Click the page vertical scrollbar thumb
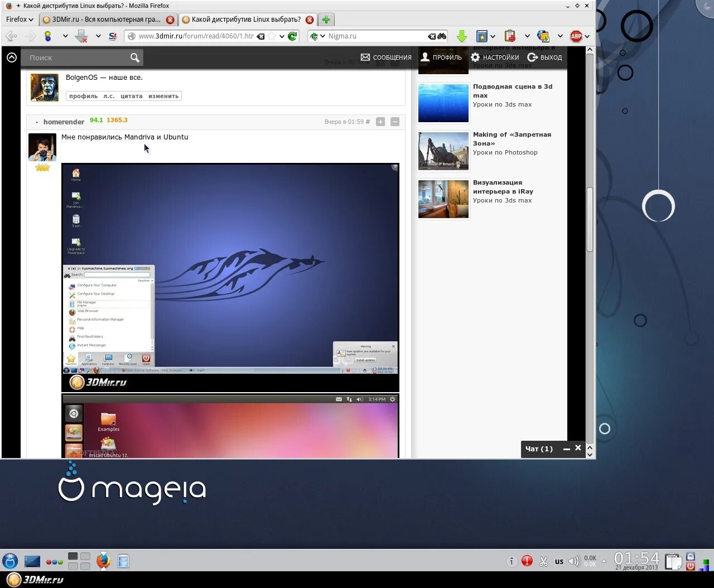Viewport: 714px width, 588px height. click(590, 220)
